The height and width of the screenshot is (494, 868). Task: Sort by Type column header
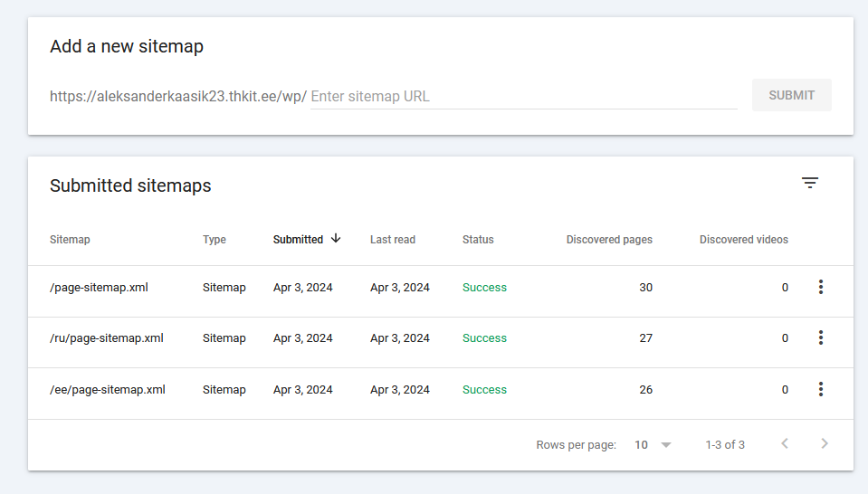tap(215, 240)
